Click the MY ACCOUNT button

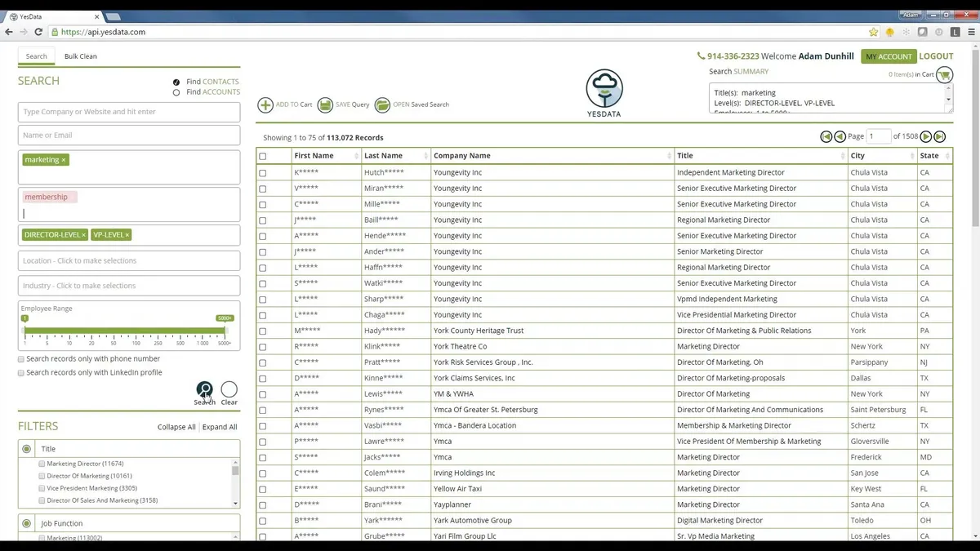click(889, 56)
